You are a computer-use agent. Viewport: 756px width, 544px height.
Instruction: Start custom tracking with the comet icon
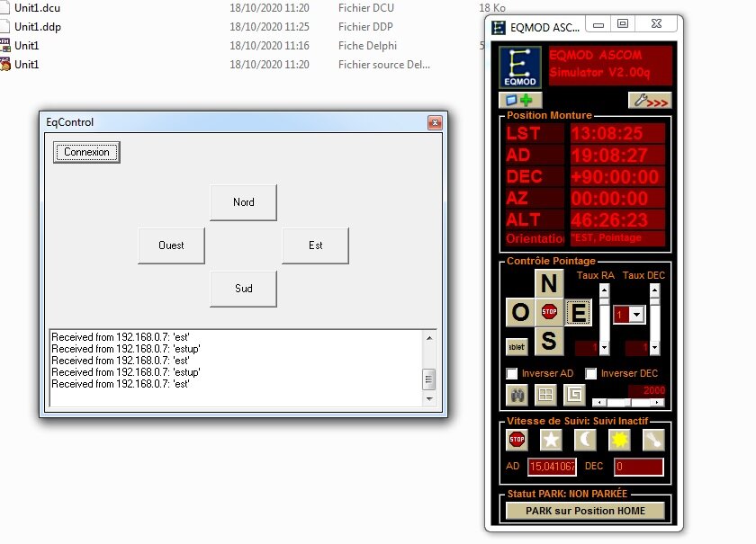pos(653,440)
